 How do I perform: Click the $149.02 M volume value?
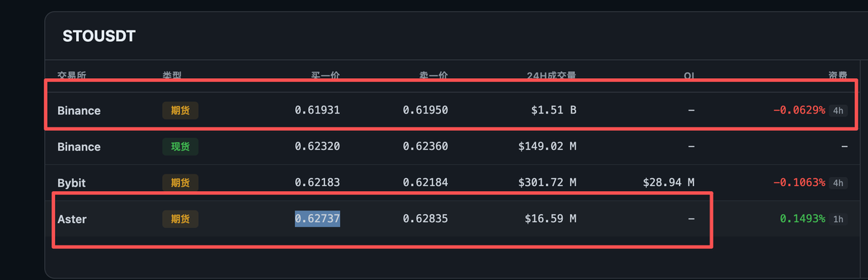(x=548, y=147)
